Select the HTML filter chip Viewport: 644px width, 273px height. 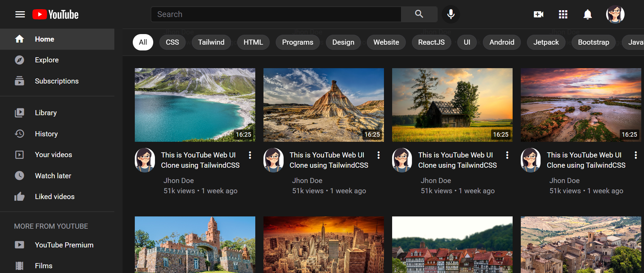pyautogui.click(x=253, y=42)
